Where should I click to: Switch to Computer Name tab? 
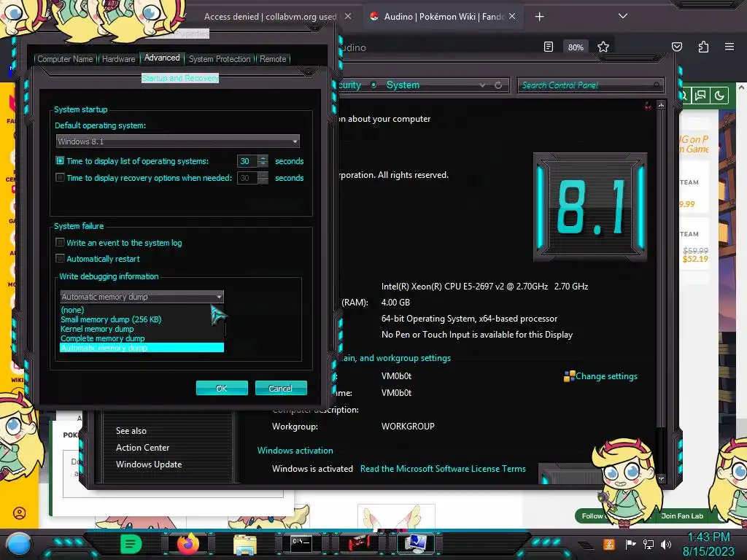65,59
